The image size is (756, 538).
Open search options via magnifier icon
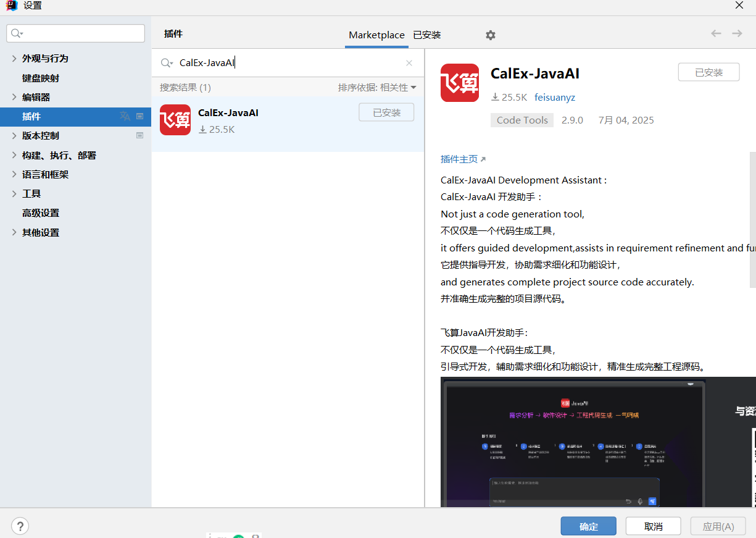click(x=165, y=62)
